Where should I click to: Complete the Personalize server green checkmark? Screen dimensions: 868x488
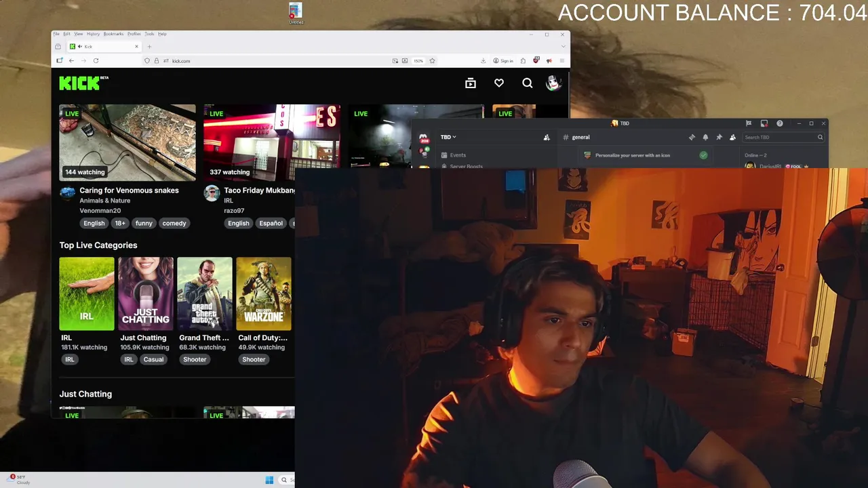coord(703,155)
